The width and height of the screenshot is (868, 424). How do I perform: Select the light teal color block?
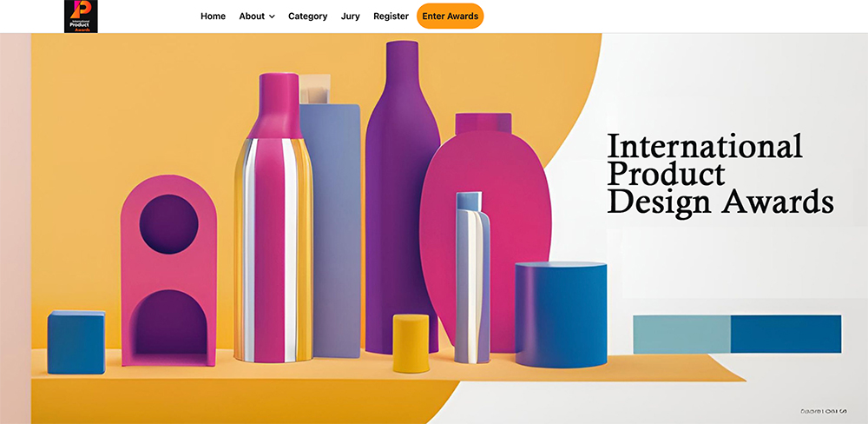click(x=682, y=335)
